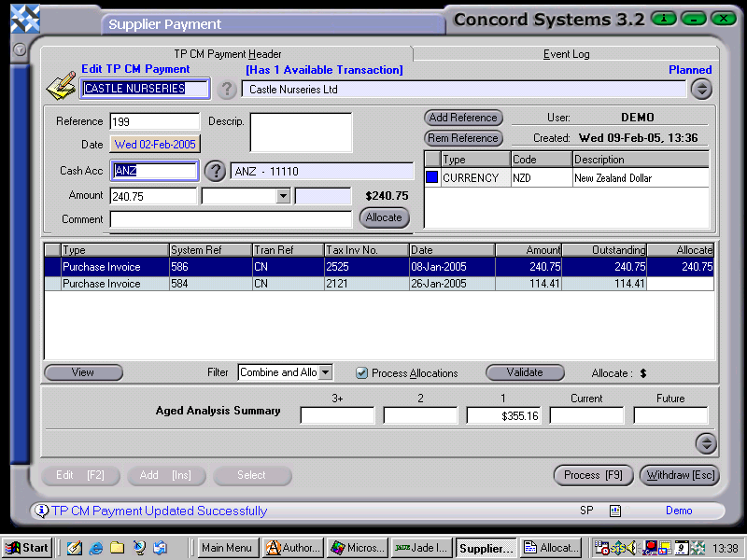Open help via question mark next to supplier field

(x=227, y=90)
